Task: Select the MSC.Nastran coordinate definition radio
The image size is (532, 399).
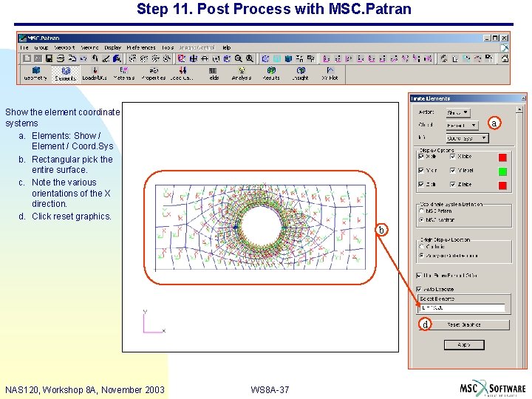Action: pos(422,220)
